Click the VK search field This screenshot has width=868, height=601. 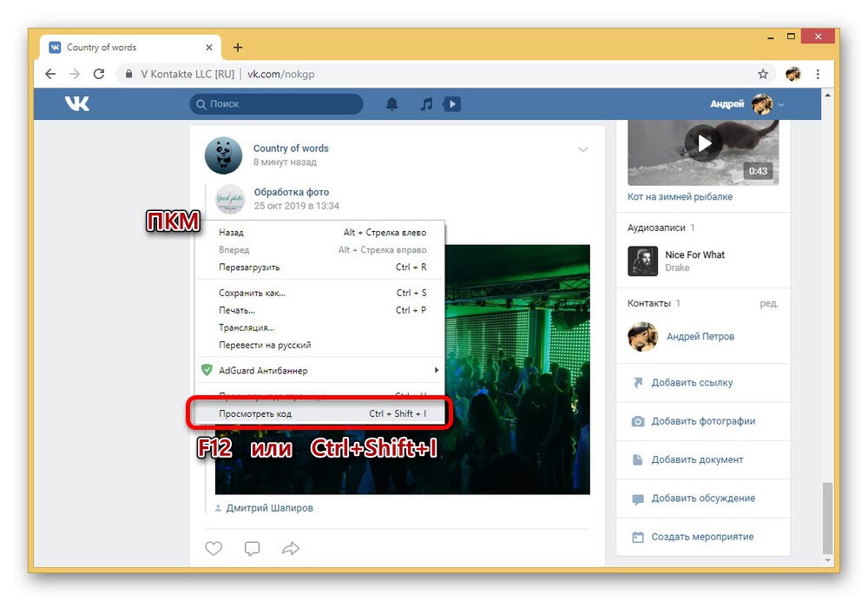(276, 103)
